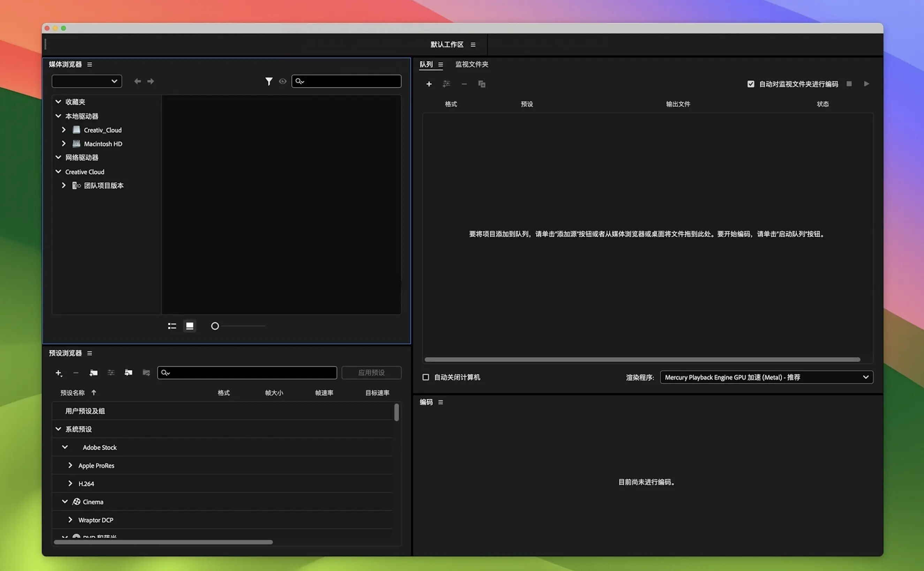Click the thumbnail zoom slider handle

(x=215, y=326)
